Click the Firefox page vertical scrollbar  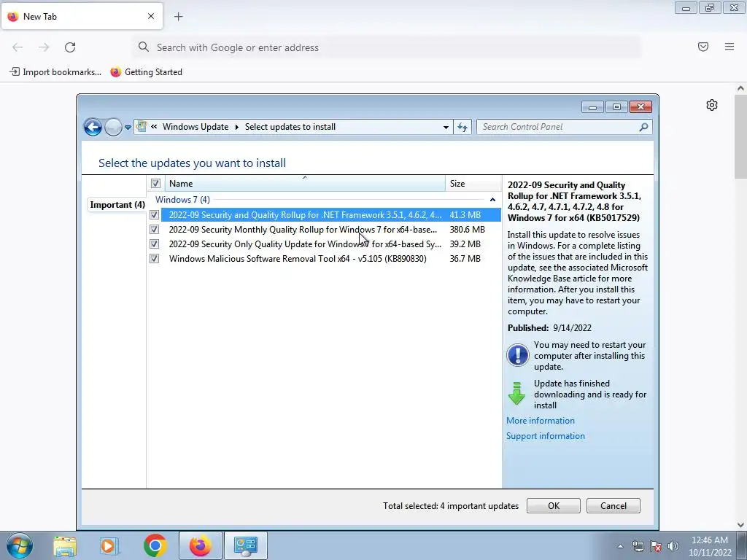click(x=740, y=136)
